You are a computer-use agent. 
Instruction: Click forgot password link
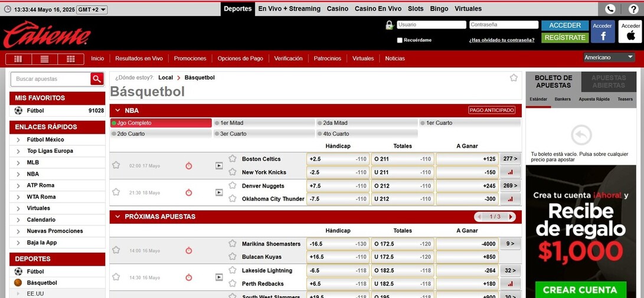coord(502,40)
